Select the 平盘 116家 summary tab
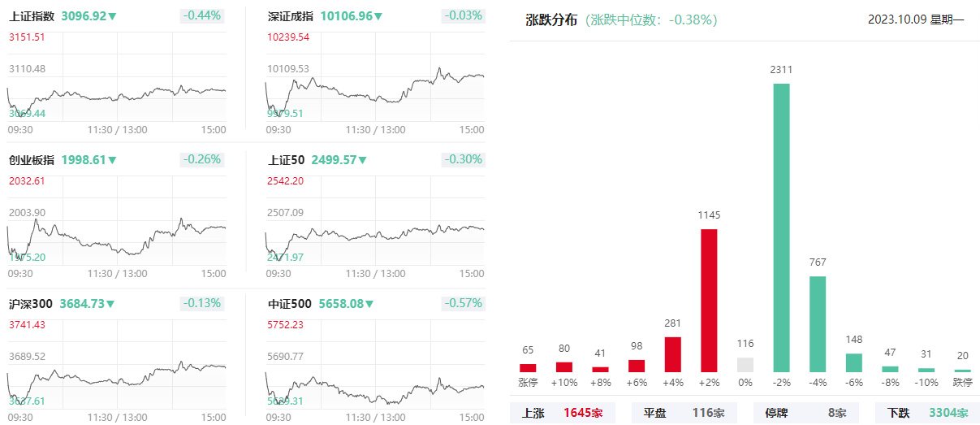Viewport: 980px width, 425px height. pos(684,413)
